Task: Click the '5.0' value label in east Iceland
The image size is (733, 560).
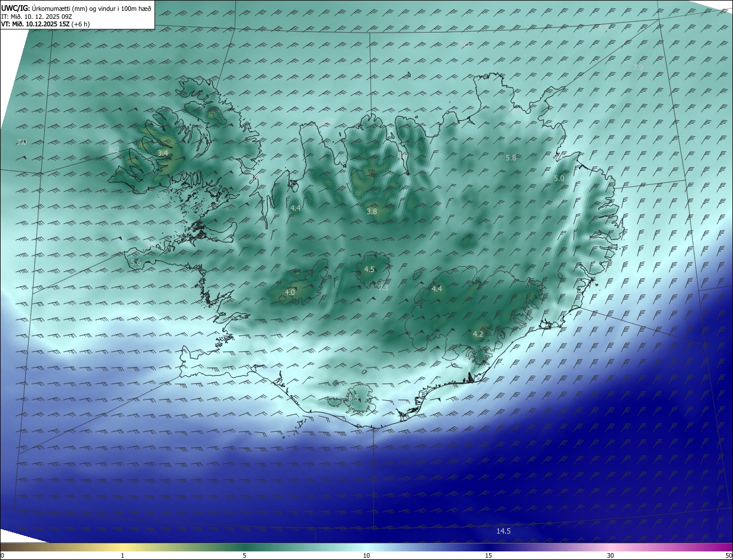Action: point(559,179)
